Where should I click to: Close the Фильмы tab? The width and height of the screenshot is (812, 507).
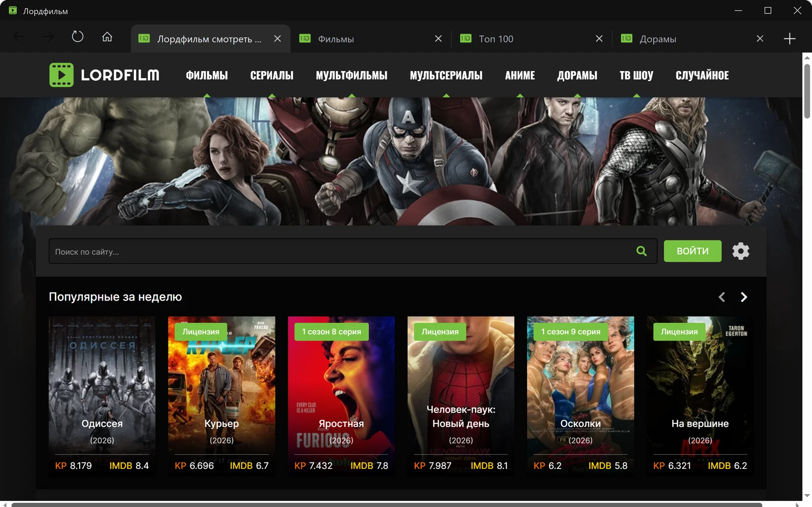(438, 39)
